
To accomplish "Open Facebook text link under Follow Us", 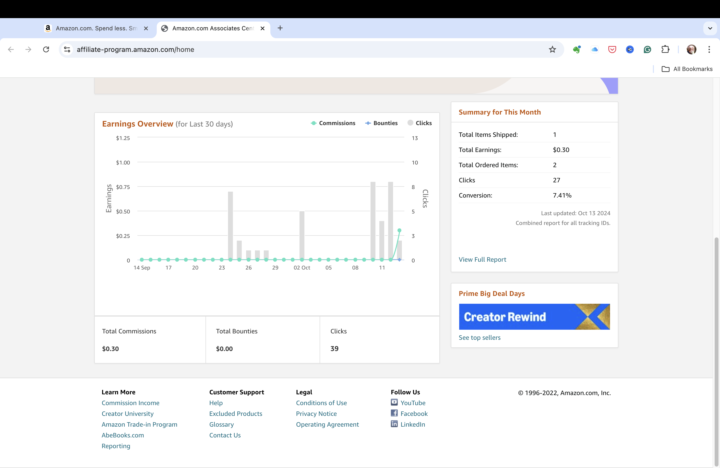I will [414, 414].
